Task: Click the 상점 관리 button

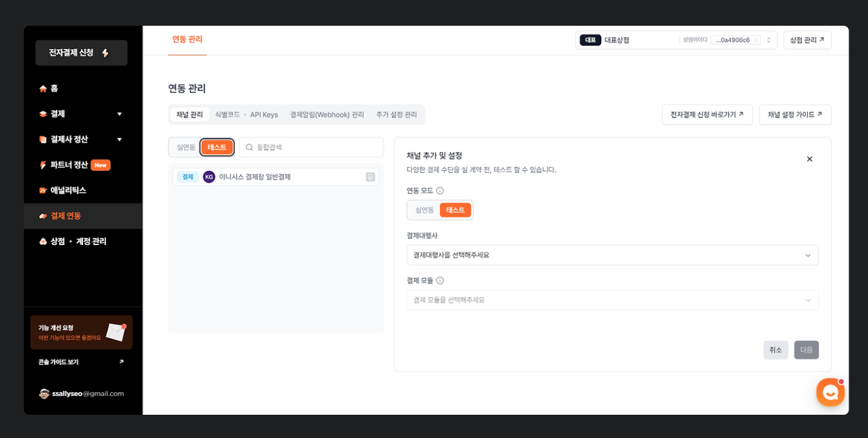Action: [x=807, y=40]
